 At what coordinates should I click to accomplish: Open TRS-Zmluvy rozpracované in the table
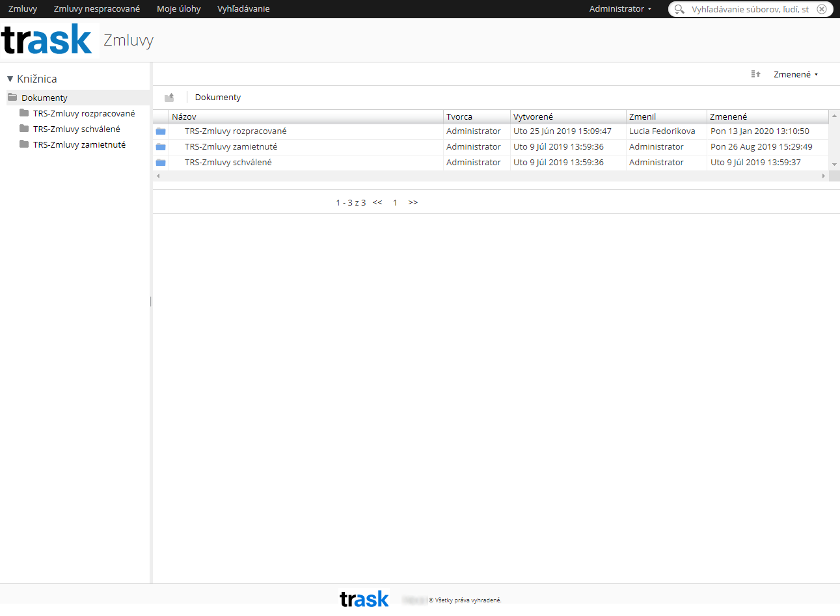tap(236, 131)
